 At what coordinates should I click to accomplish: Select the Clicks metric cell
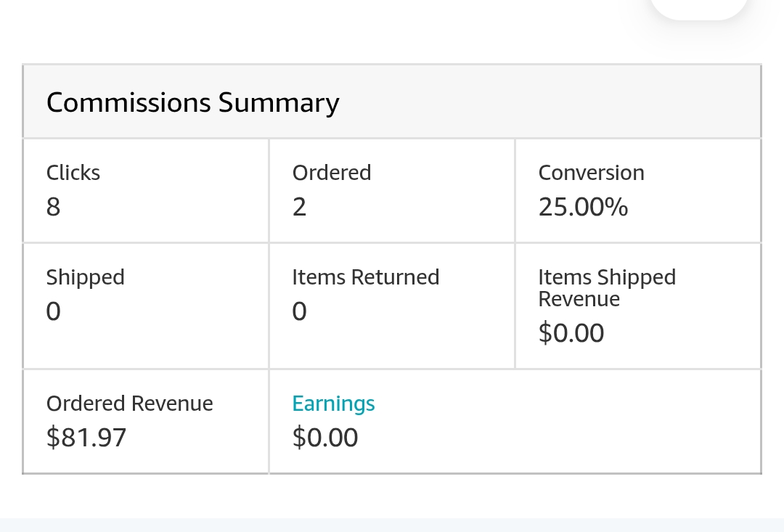pyautogui.click(x=146, y=191)
